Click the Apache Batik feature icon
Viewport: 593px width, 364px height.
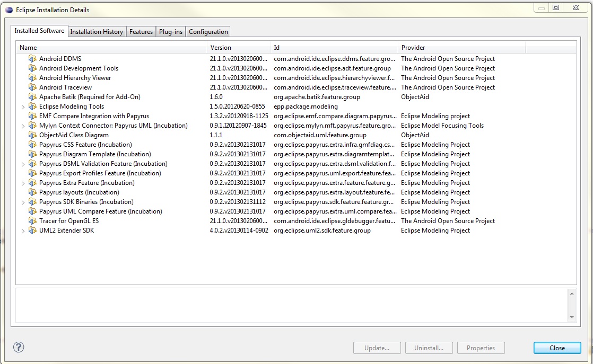[x=32, y=96]
